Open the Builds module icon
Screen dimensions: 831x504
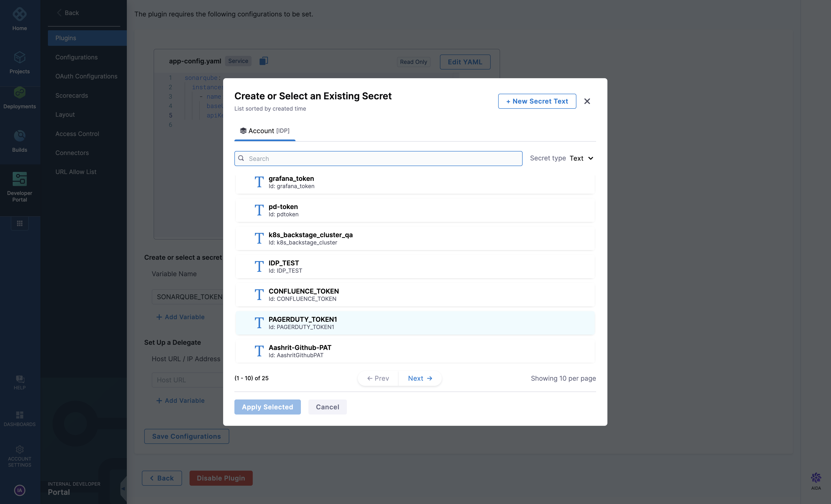pos(19,136)
